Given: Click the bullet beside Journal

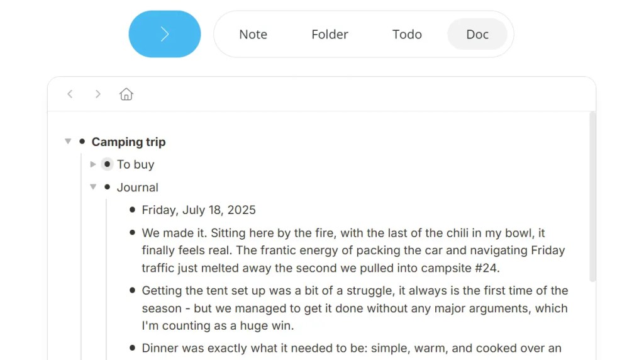Looking at the screenshot, I should (107, 187).
